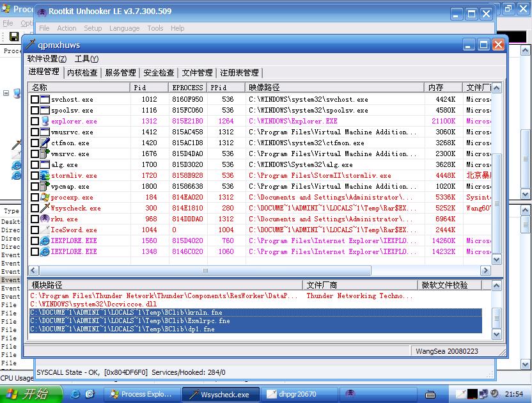The width and height of the screenshot is (532, 403).
Task: Click the procexp.exe process icon
Action: pos(45,197)
